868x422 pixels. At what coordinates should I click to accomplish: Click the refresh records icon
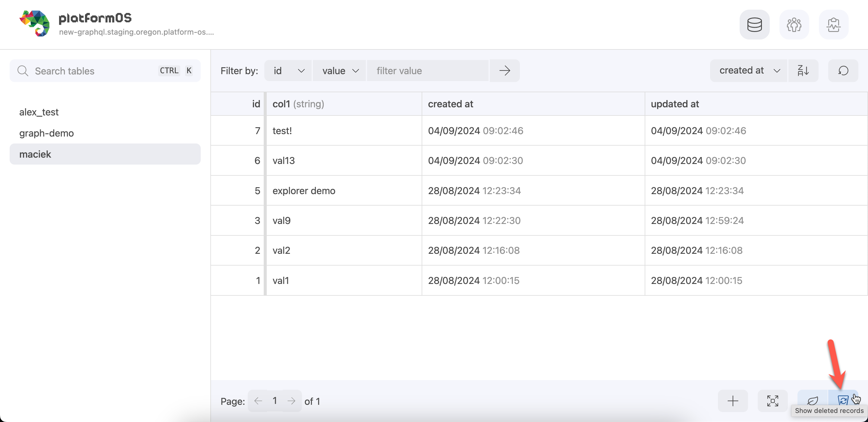[x=843, y=71]
